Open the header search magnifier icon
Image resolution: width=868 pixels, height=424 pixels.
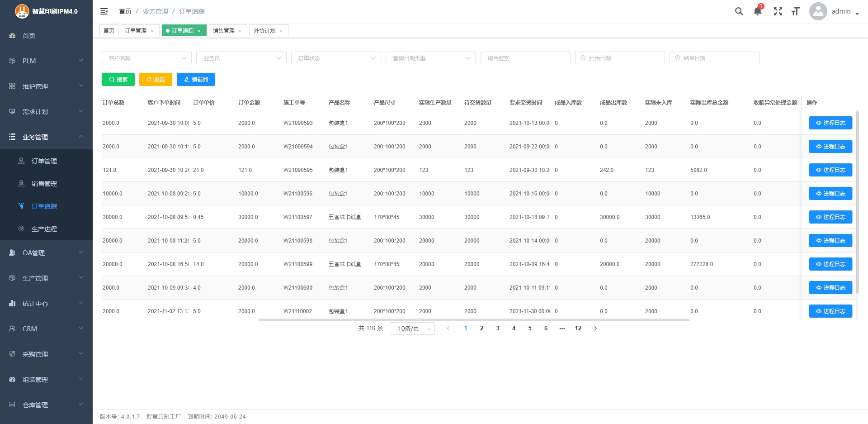[739, 11]
